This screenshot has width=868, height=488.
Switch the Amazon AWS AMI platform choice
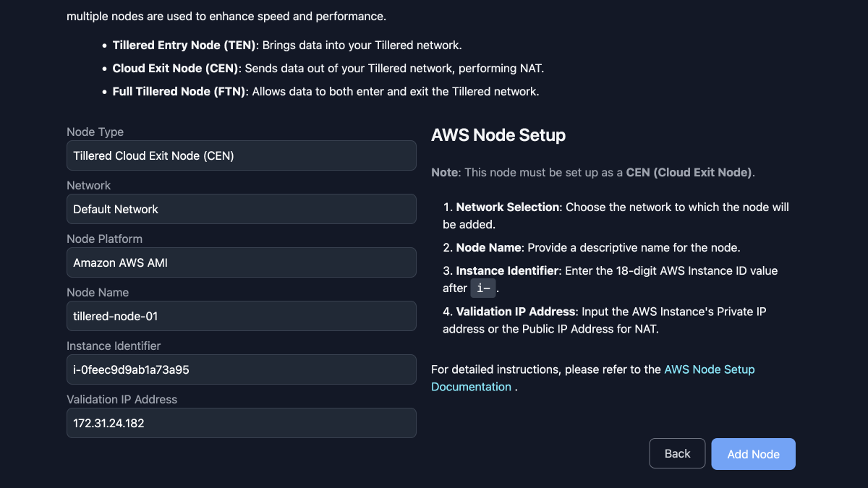[x=242, y=262]
